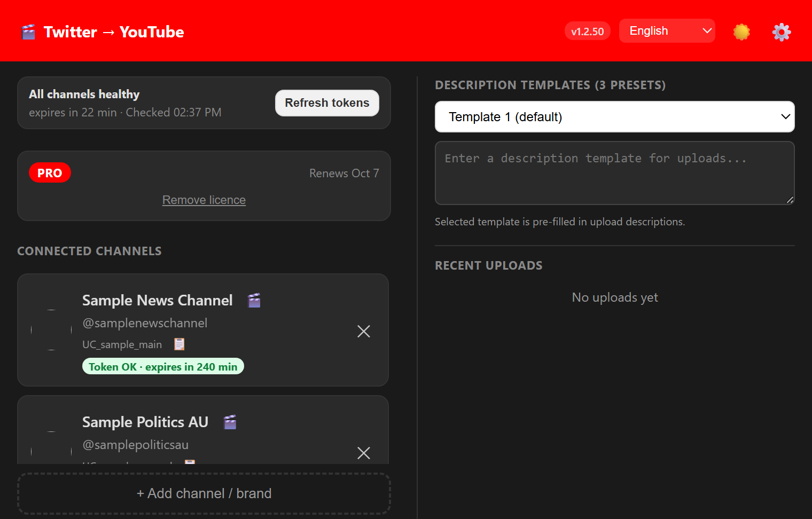Click the v1.2.50 version badge
Screen dimensions: 812x519
click(x=588, y=32)
